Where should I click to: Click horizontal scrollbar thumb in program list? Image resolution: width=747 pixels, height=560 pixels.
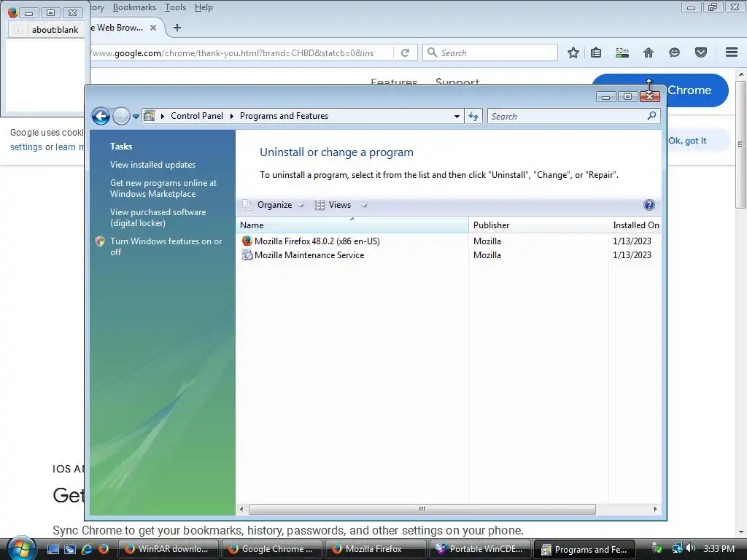(x=422, y=509)
